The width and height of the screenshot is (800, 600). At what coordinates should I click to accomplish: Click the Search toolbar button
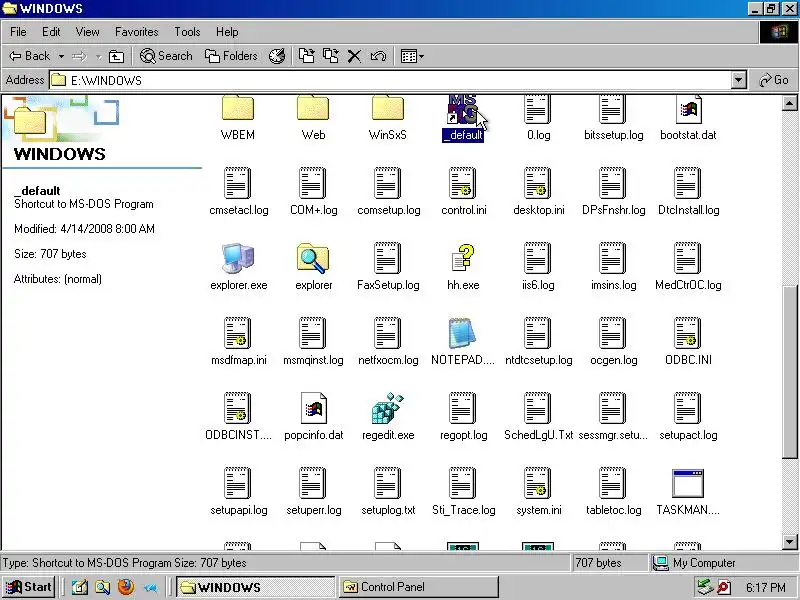(x=166, y=56)
